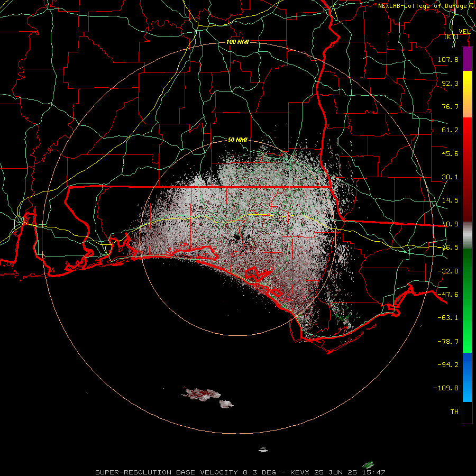Select the 76.7 scale value
The image size is (476, 476).
(x=450, y=106)
